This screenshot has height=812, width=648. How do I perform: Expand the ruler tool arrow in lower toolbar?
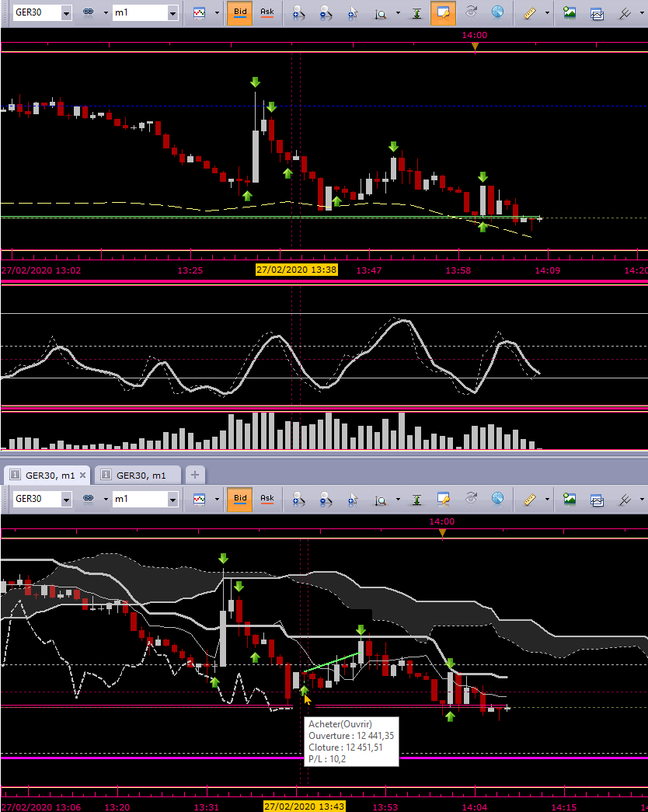[547, 499]
